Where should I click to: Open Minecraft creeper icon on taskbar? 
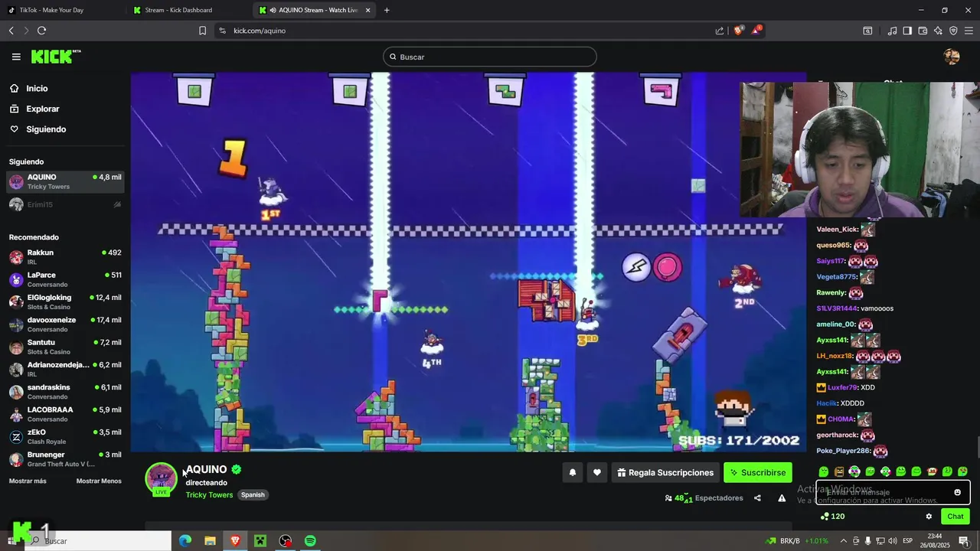click(x=260, y=541)
